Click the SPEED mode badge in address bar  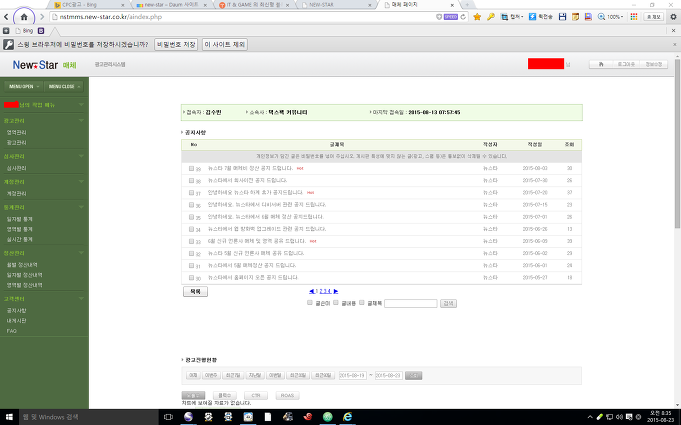click(x=451, y=17)
